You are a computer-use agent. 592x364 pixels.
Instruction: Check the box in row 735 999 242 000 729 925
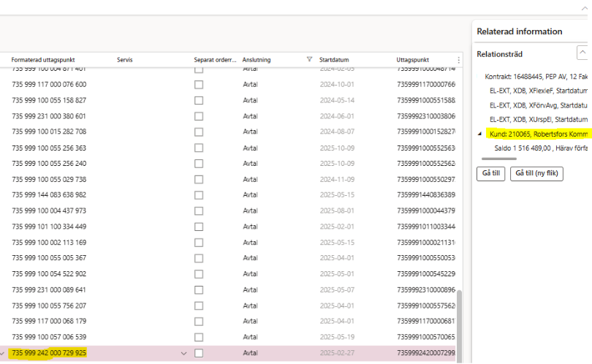[199, 353]
